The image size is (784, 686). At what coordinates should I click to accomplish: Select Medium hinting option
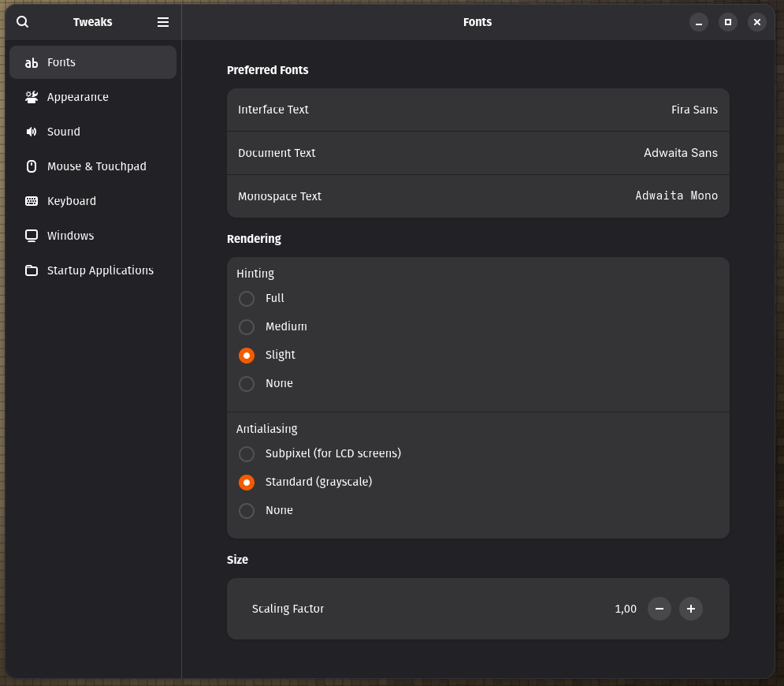pos(247,327)
